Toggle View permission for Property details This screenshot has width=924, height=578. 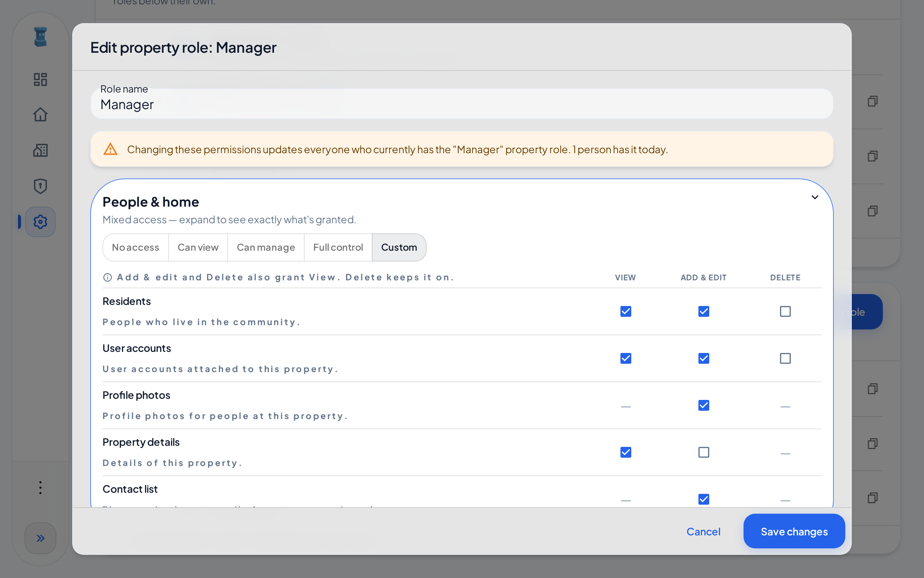[x=626, y=453]
